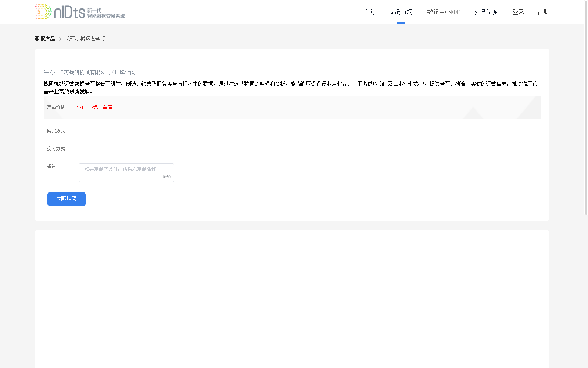Click the breadcrumb chevron separator
Viewport: 588px width, 368px height.
tap(60, 39)
